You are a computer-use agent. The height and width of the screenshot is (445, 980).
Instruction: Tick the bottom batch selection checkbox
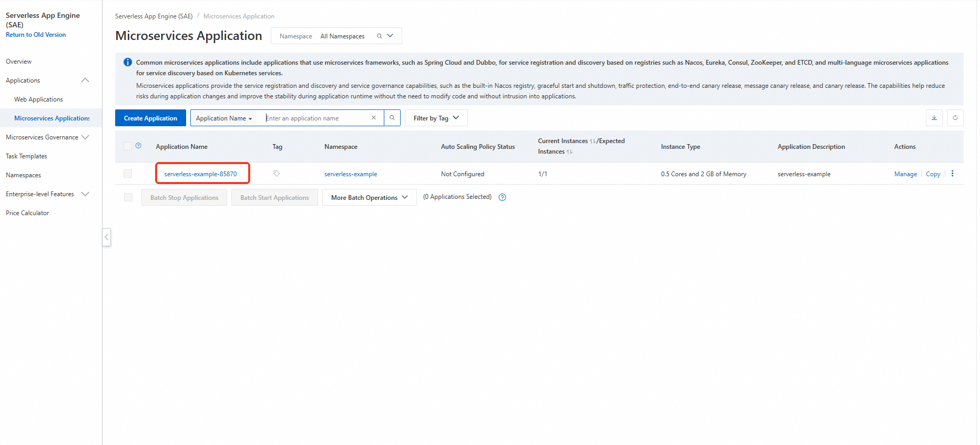tap(128, 197)
